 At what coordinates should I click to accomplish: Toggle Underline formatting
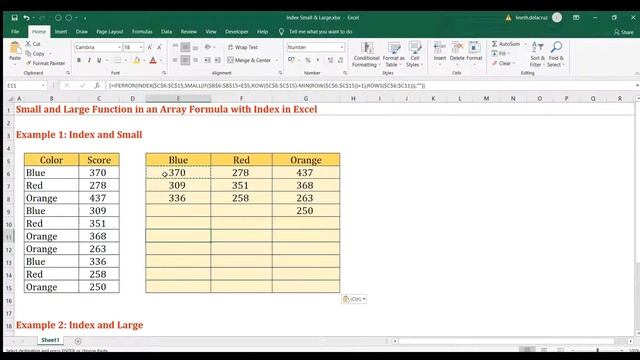[x=99, y=60]
